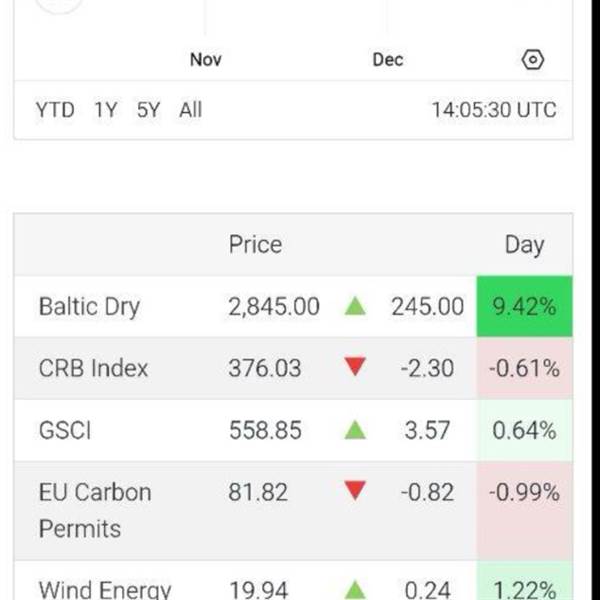The image size is (600, 600).
Task: Click the chart settings hexagon icon
Action: 533,60
